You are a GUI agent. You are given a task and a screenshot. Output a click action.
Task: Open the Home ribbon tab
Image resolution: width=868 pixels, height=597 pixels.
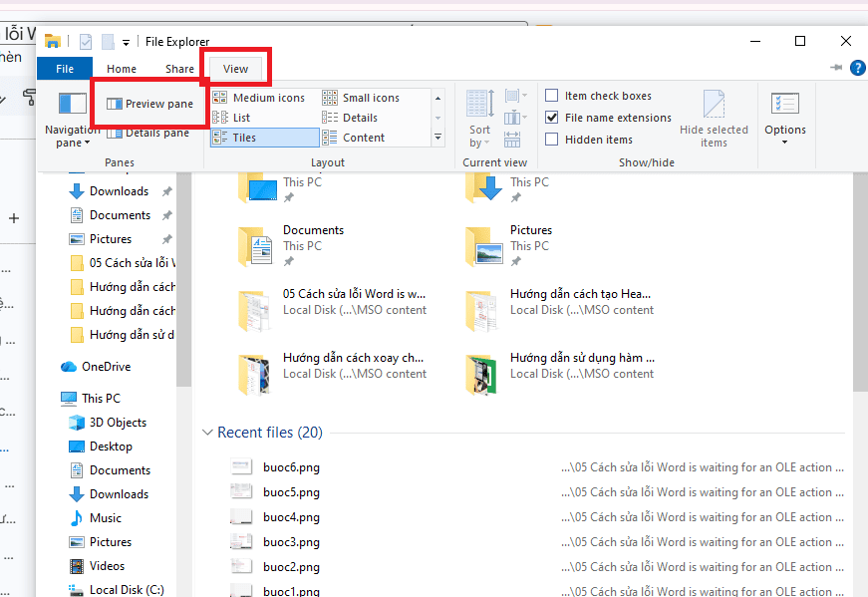122,69
